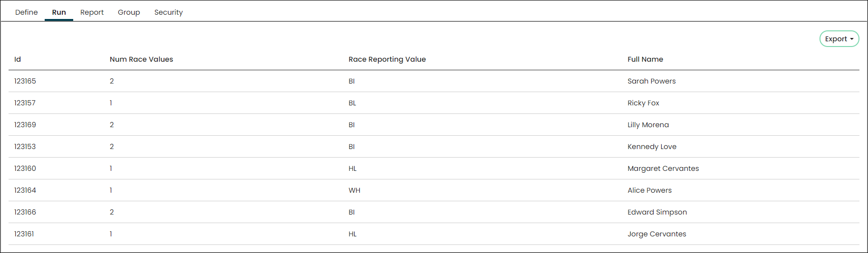Click the WH race reporting value
Screen dimensions: 868x253
(x=354, y=190)
